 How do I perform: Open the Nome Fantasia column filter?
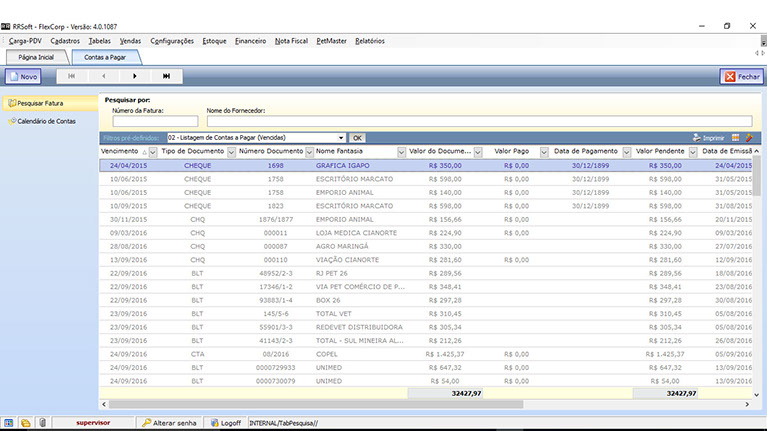(x=401, y=152)
